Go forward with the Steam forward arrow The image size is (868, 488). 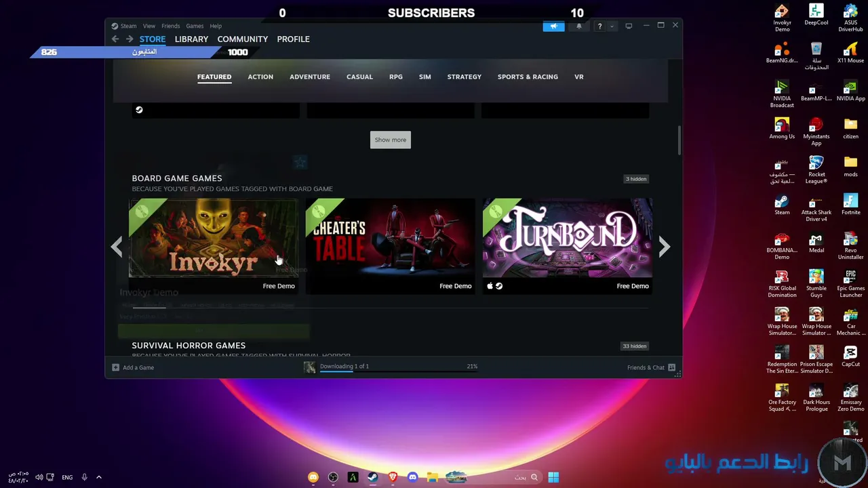[130, 39]
